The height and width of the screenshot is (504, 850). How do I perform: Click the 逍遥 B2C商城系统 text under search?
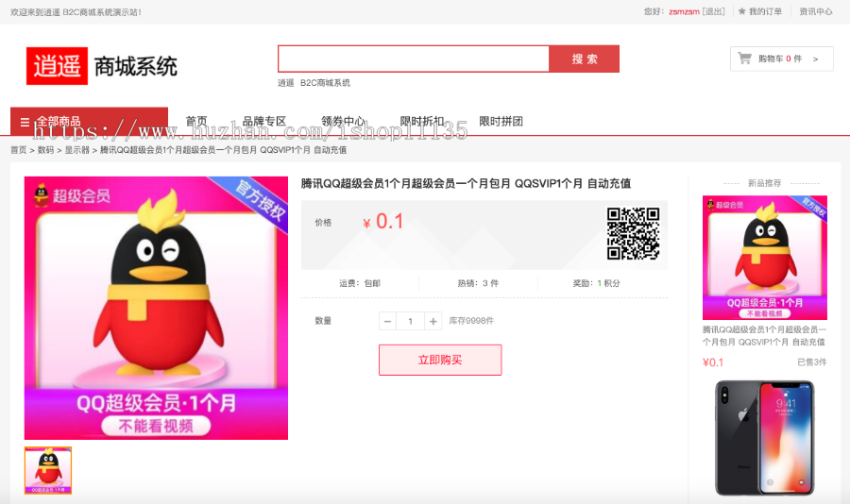tap(314, 83)
